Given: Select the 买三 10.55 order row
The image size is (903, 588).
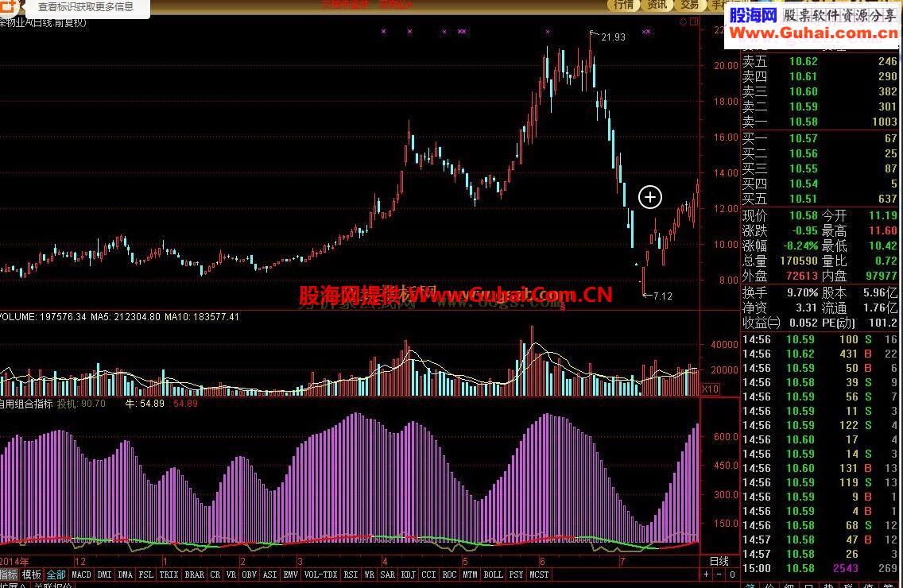Looking at the screenshot, I should pyautogui.click(x=820, y=168).
